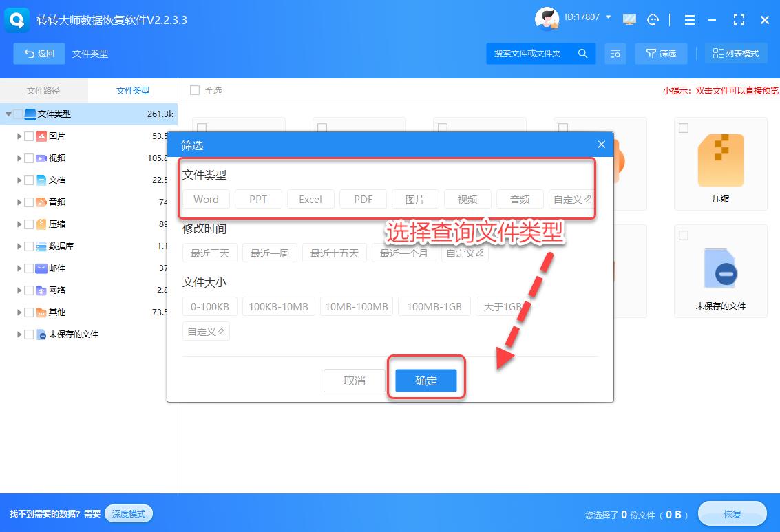
Task: Open the customer service support icon in titlebar
Action: click(x=653, y=20)
